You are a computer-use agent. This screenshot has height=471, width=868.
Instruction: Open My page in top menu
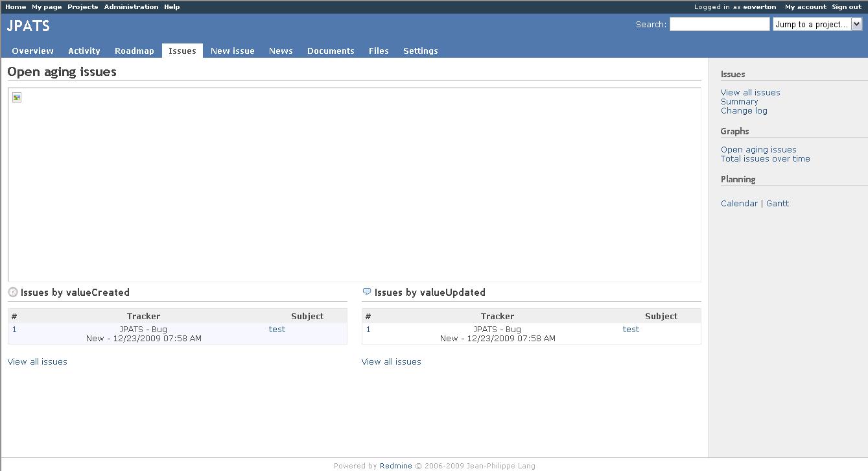(47, 6)
